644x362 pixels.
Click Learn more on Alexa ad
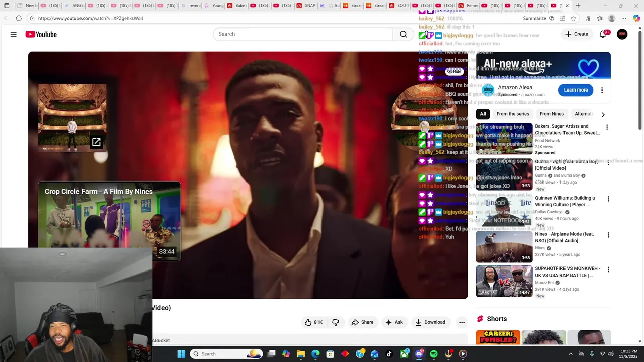point(576,90)
